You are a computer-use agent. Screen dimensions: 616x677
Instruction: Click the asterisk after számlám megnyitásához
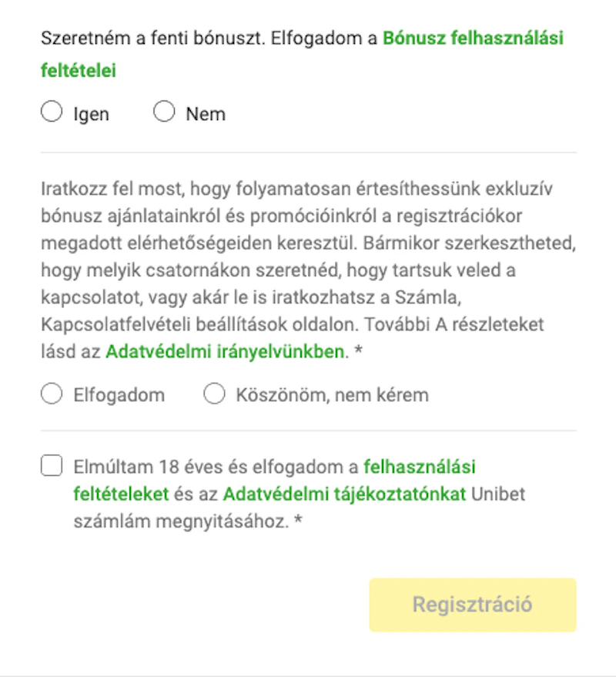[298, 521]
